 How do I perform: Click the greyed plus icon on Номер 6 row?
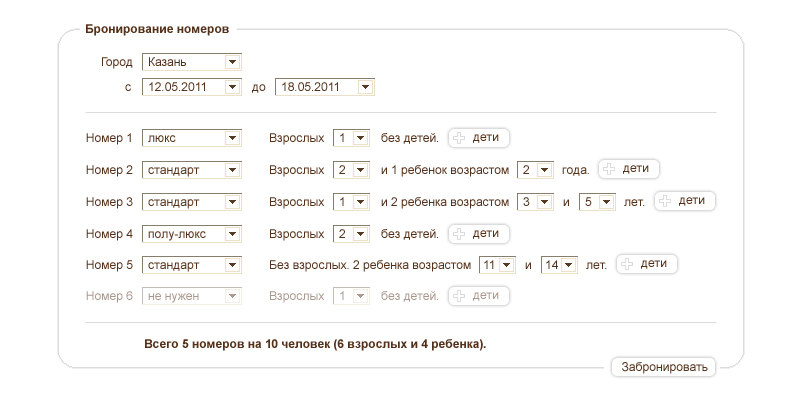pos(460,296)
